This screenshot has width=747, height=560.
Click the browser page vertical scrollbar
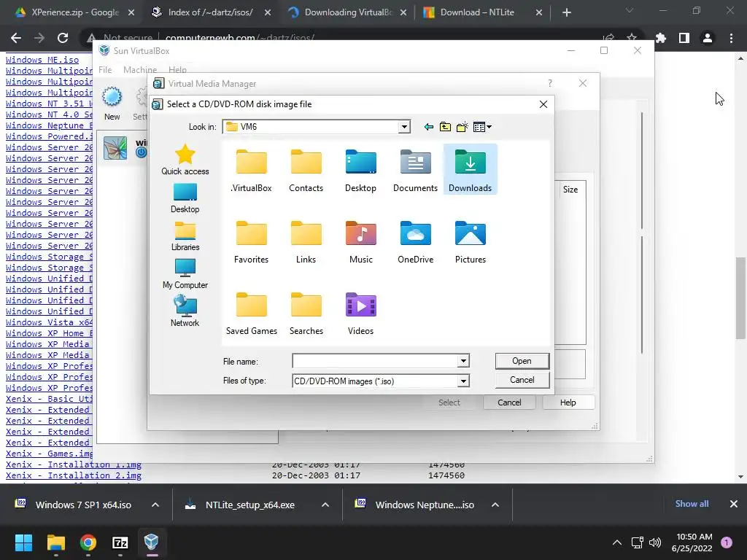[740, 298]
